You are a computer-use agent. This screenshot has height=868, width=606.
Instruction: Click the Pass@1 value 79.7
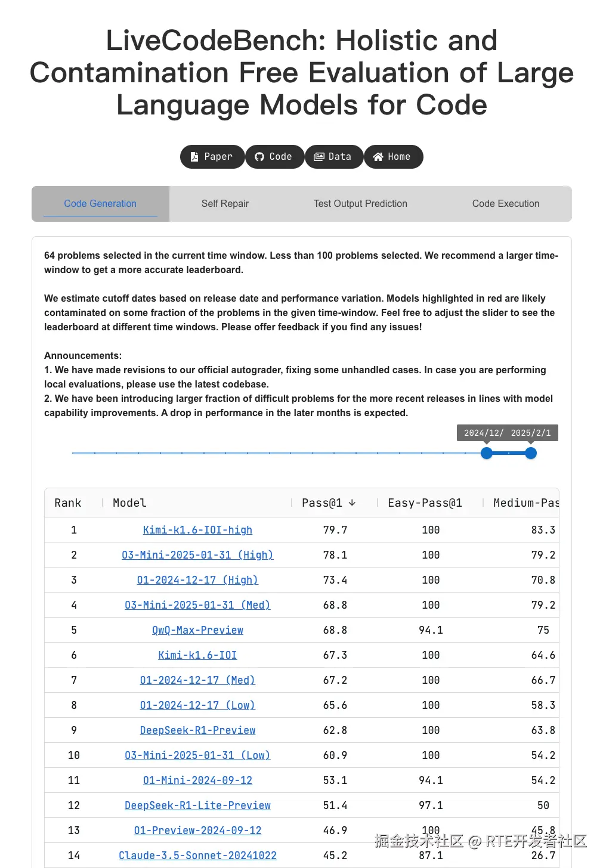335,530
